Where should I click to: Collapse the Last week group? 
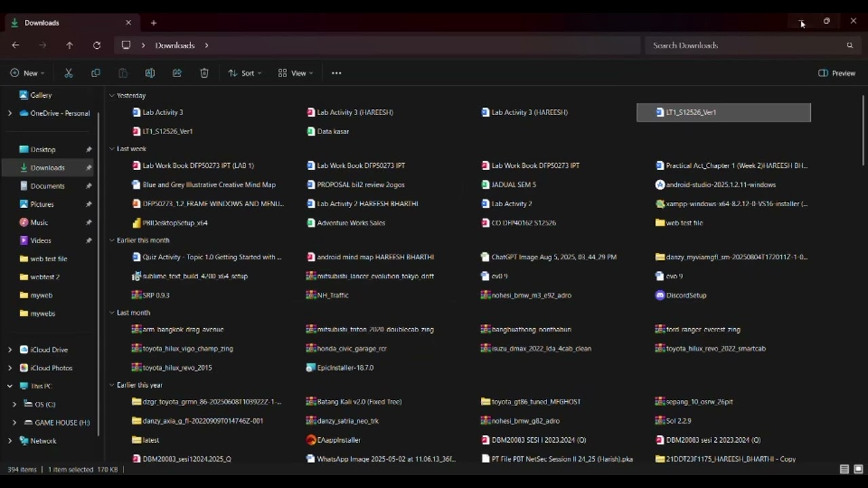[x=112, y=148]
